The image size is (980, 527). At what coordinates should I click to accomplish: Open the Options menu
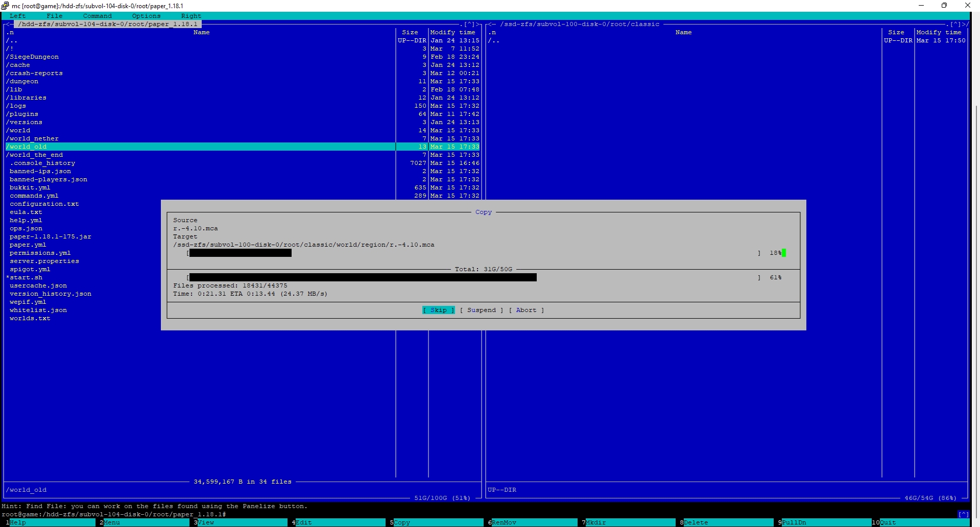146,16
